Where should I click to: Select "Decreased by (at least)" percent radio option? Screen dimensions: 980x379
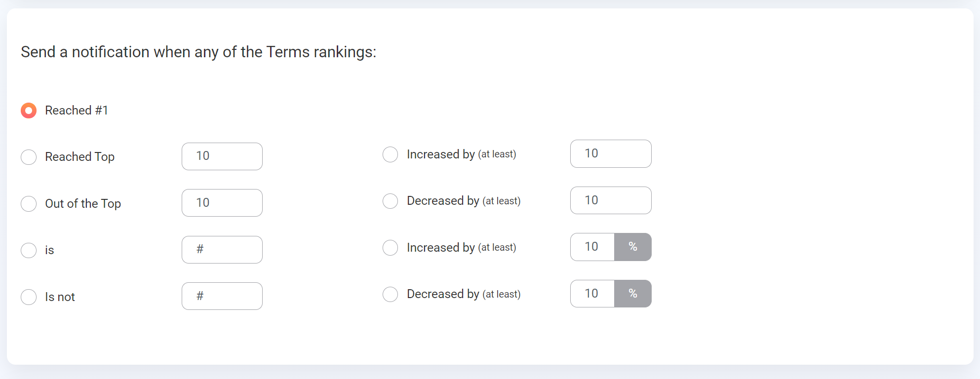click(391, 294)
